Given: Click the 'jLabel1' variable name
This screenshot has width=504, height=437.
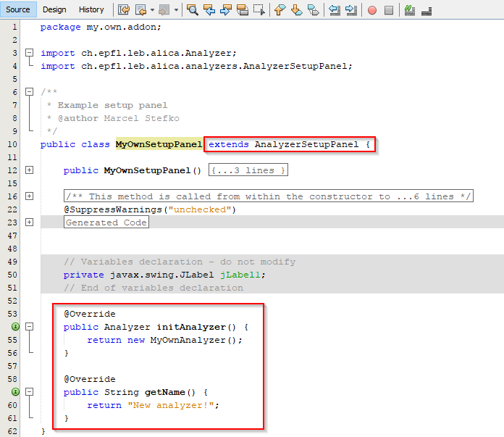Looking at the screenshot, I should tap(240, 275).
